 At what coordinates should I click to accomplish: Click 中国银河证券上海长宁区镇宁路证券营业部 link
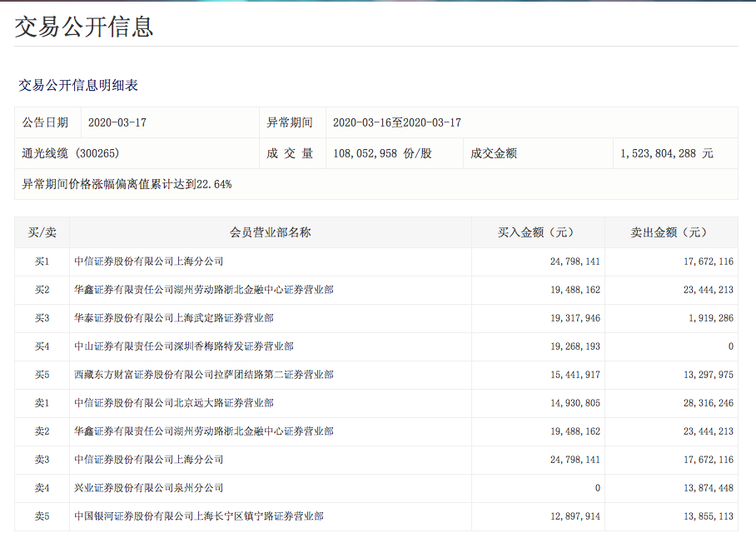click(198, 516)
